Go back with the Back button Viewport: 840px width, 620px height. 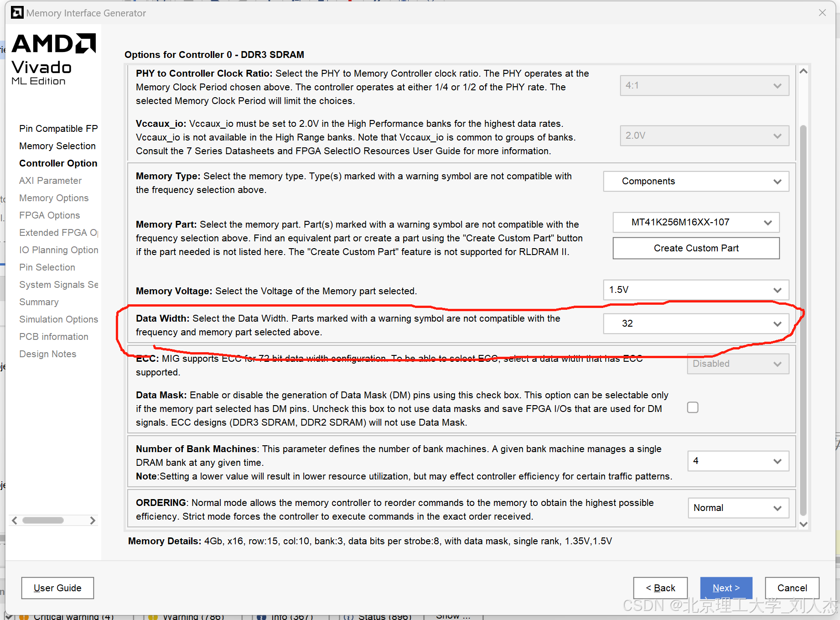coord(660,588)
